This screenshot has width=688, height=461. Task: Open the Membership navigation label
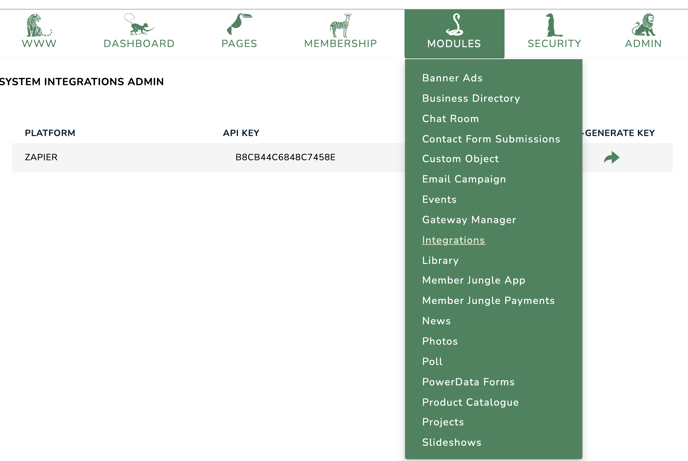(x=340, y=43)
